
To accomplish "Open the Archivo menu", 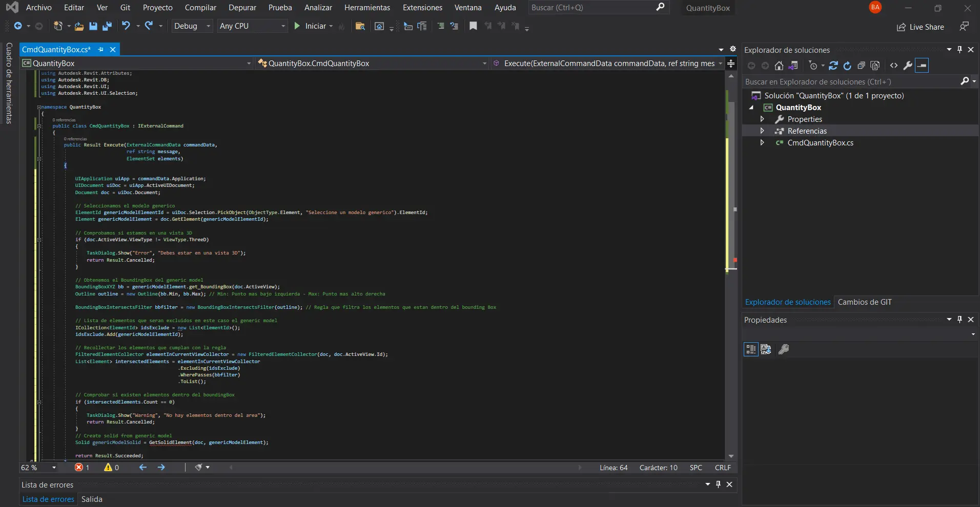I will [39, 8].
